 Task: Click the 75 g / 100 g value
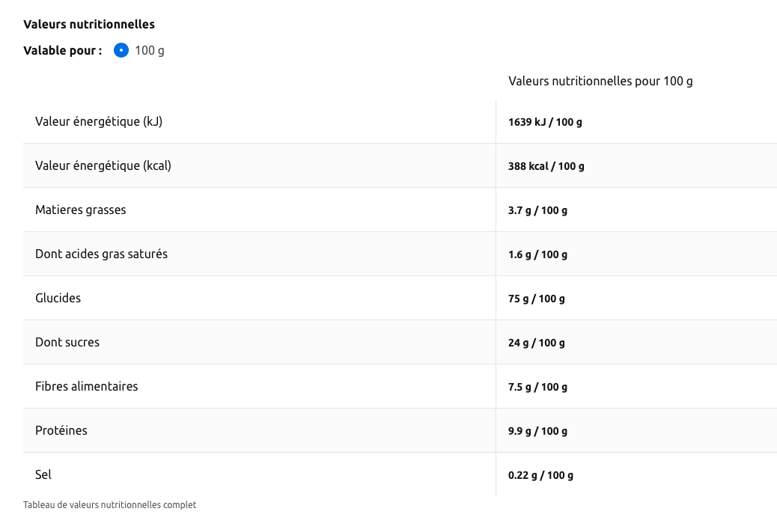click(536, 299)
